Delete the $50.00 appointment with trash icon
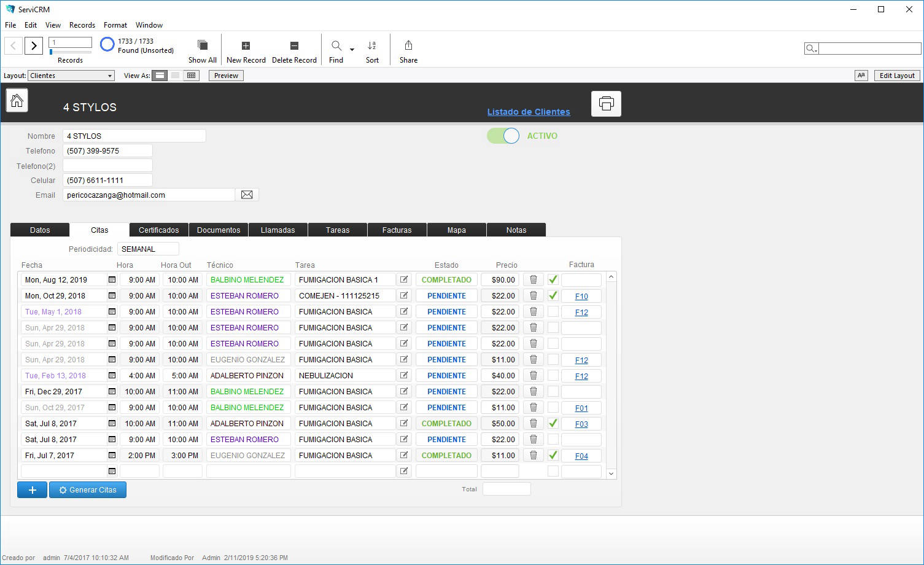The width and height of the screenshot is (924, 565). click(534, 423)
